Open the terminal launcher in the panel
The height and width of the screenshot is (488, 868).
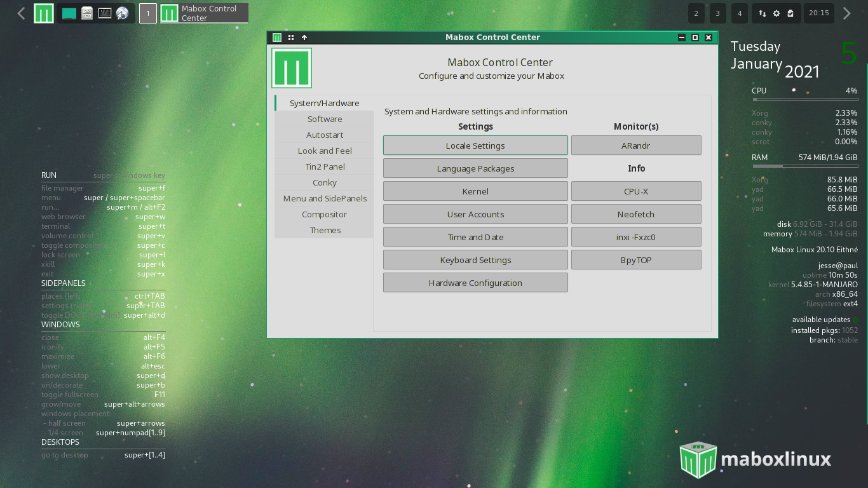[x=105, y=13]
